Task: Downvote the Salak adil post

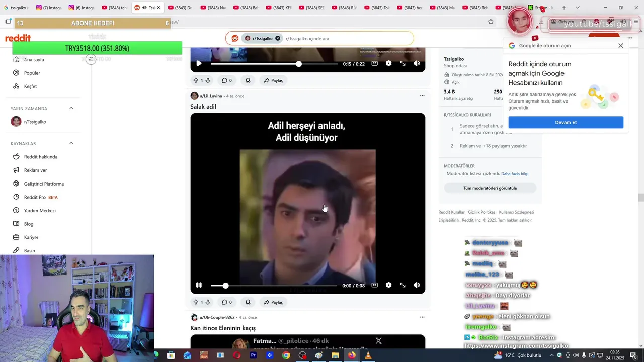Action: pyautogui.click(x=208, y=302)
